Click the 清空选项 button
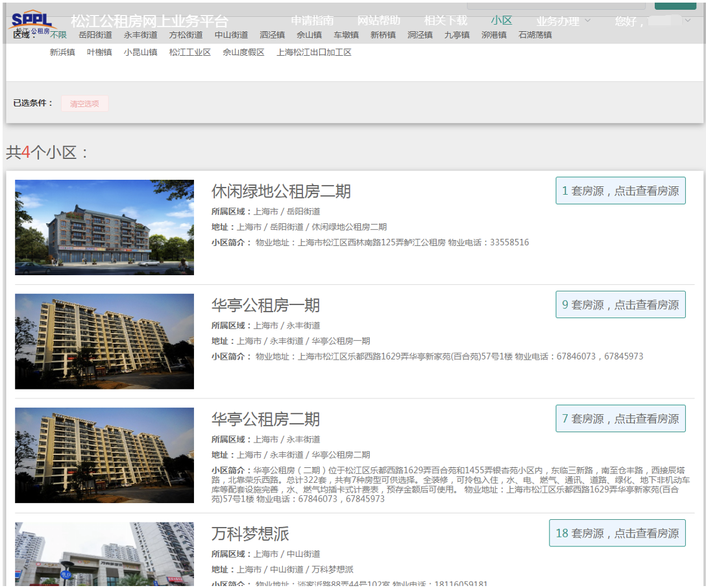 (84, 103)
